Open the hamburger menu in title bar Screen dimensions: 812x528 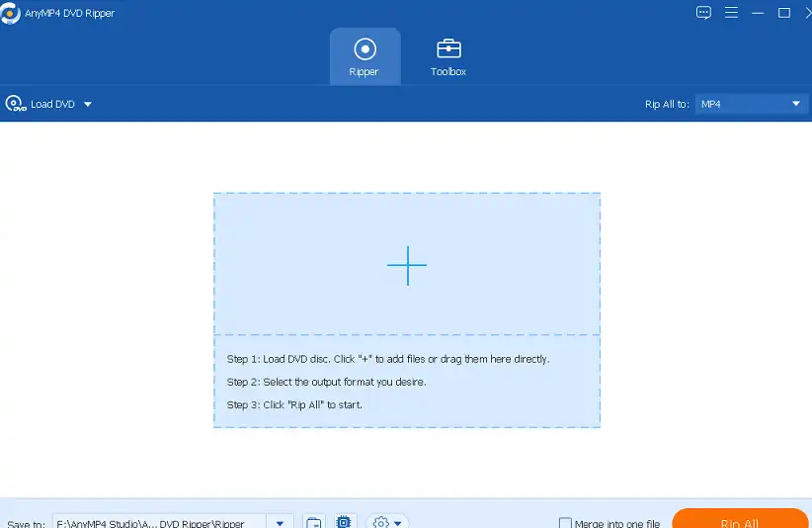point(731,13)
